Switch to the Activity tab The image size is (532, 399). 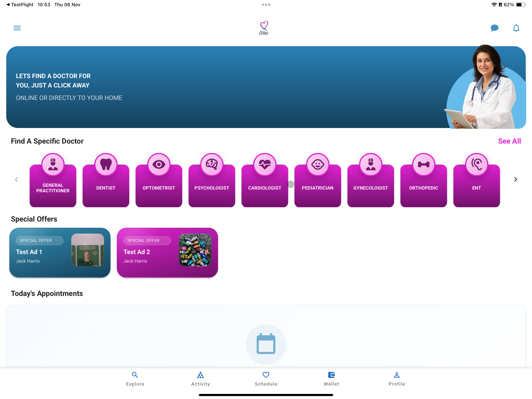click(201, 379)
